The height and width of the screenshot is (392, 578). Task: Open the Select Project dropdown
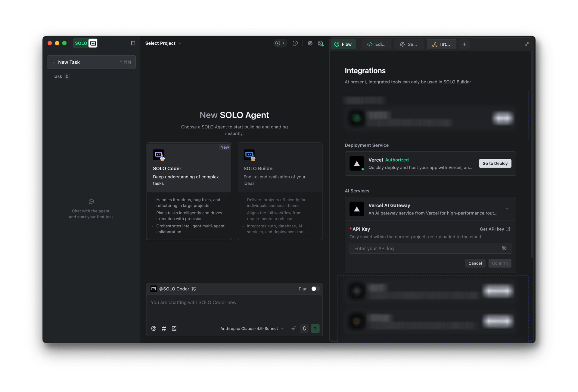tap(163, 43)
